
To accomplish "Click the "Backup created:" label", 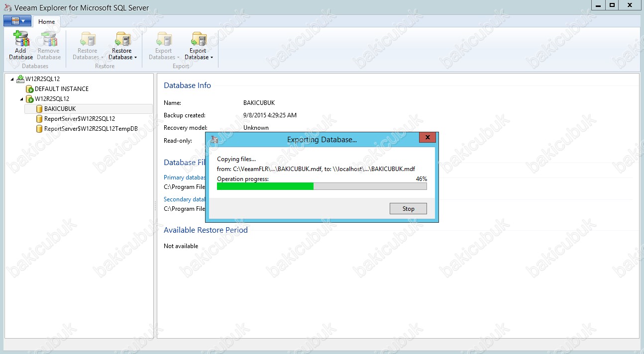I will click(x=185, y=115).
